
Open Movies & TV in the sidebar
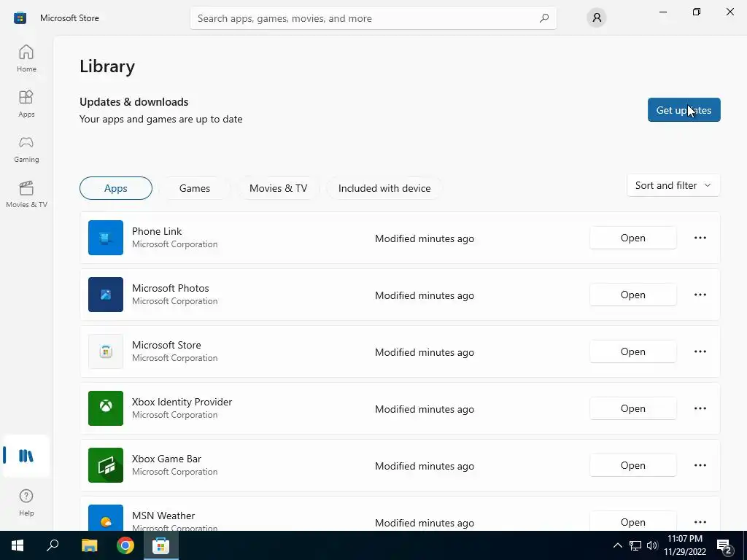point(26,194)
